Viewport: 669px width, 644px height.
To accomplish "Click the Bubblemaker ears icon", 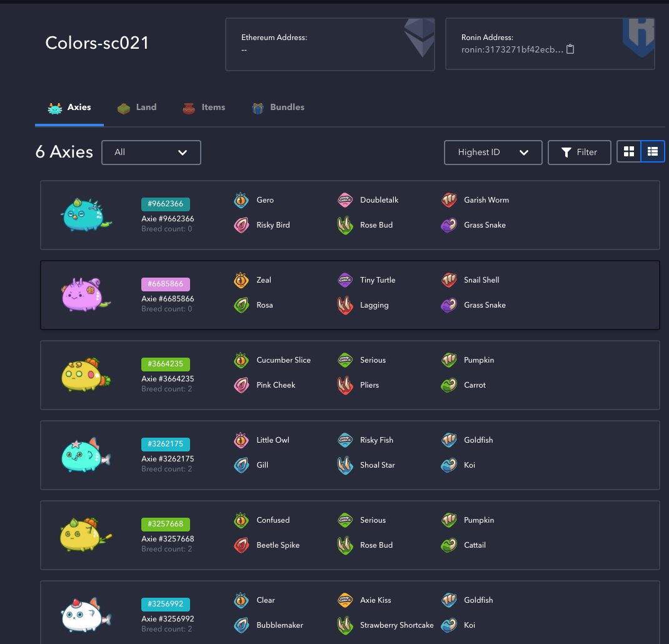I will (x=241, y=625).
